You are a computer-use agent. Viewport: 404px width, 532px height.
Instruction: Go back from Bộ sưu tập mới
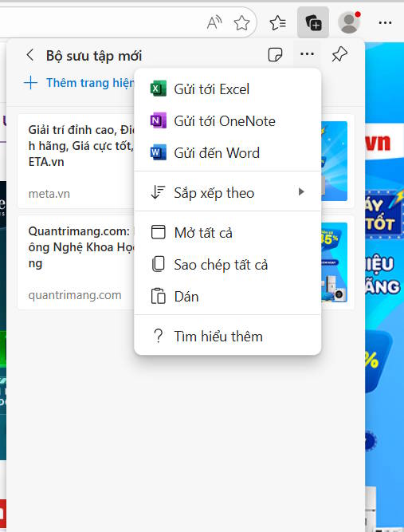tap(30, 54)
